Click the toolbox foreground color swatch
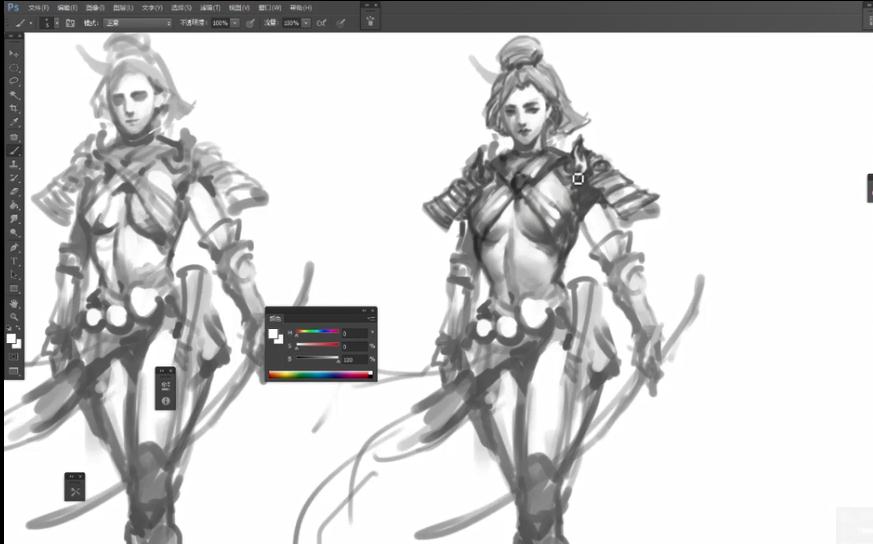The width and height of the screenshot is (873, 544). pos(11,339)
